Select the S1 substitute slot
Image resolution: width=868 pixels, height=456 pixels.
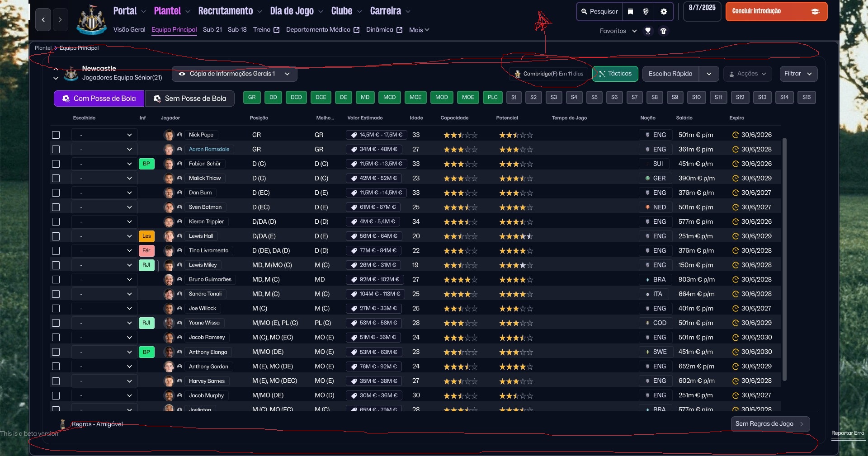514,97
